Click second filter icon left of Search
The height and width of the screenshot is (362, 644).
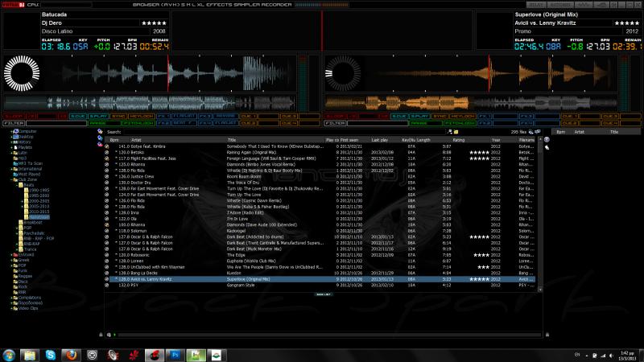pyautogui.click(x=100, y=138)
